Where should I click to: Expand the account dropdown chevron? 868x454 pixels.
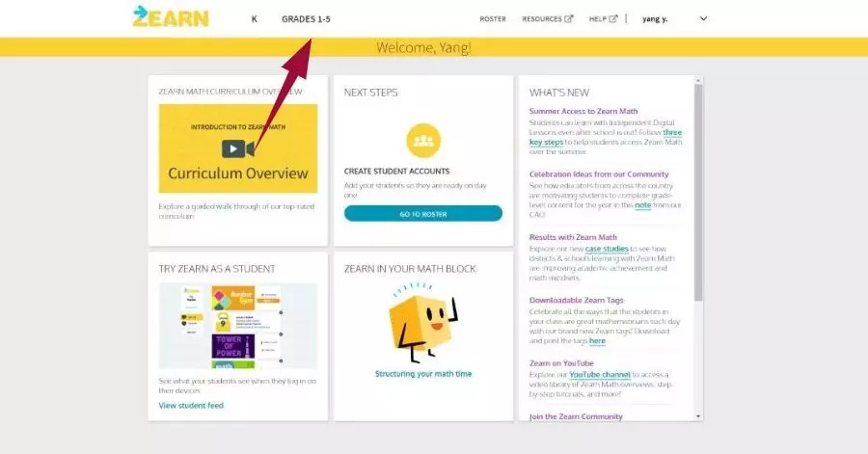[x=703, y=18]
